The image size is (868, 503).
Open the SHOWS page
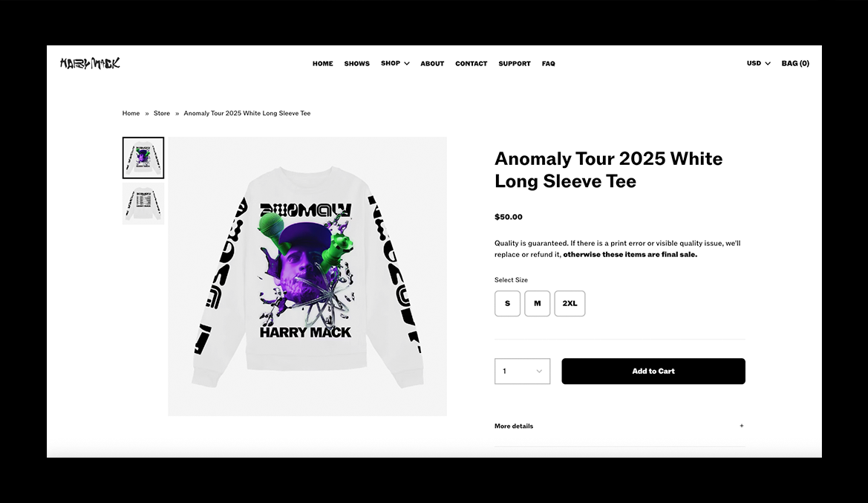(x=356, y=64)
